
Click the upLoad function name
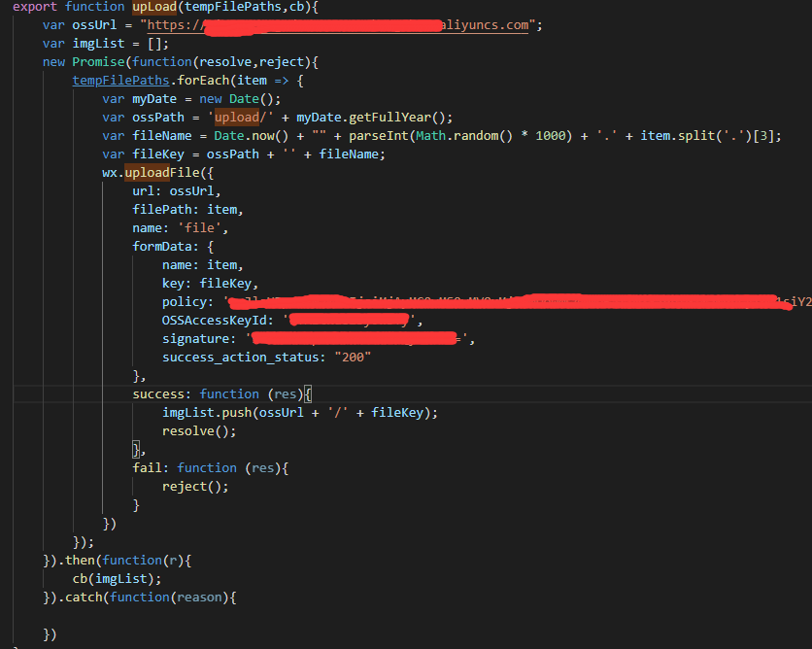point(154,7)
